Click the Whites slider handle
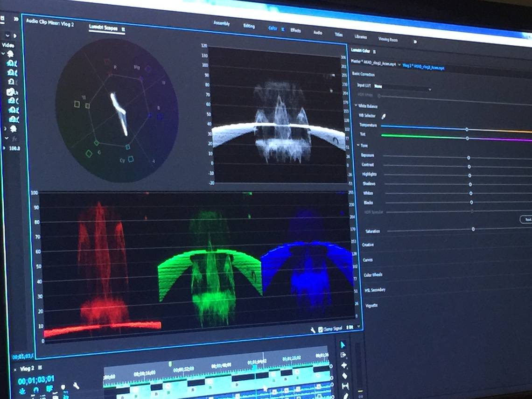Screen dimensions: 532x399 tap(471, 193)
